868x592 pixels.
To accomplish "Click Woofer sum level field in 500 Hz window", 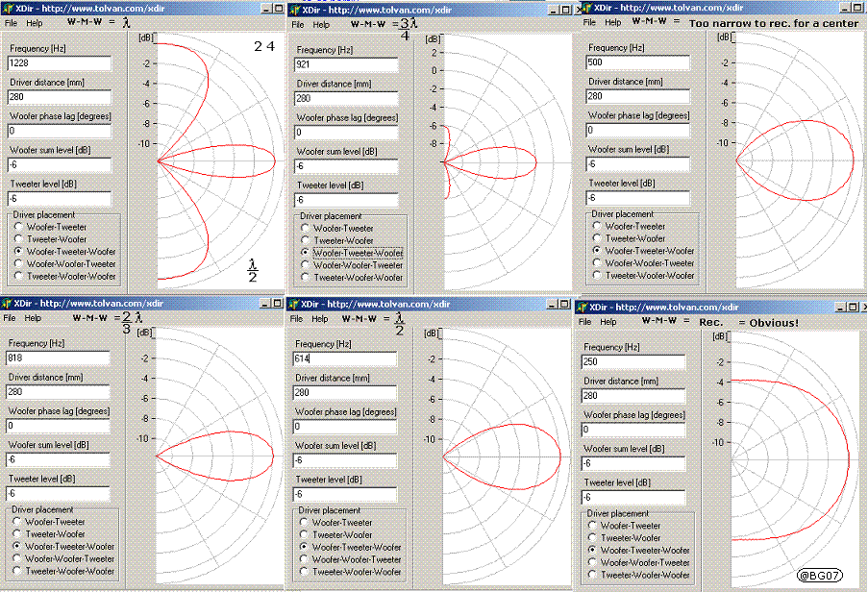I will pos(637,164).
